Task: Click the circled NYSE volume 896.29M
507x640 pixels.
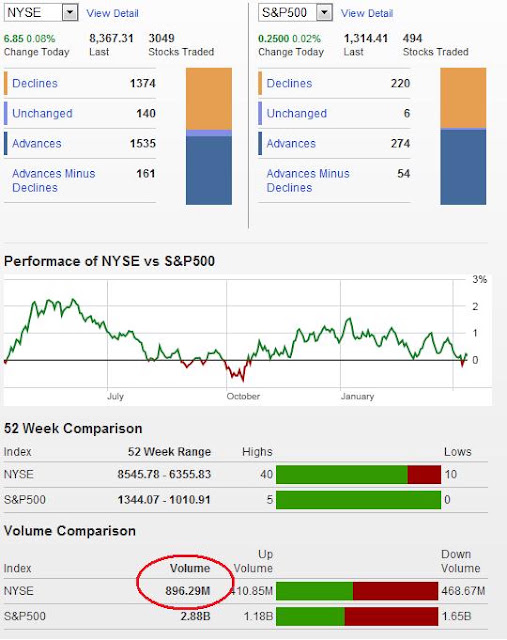Action: [188, 591]
